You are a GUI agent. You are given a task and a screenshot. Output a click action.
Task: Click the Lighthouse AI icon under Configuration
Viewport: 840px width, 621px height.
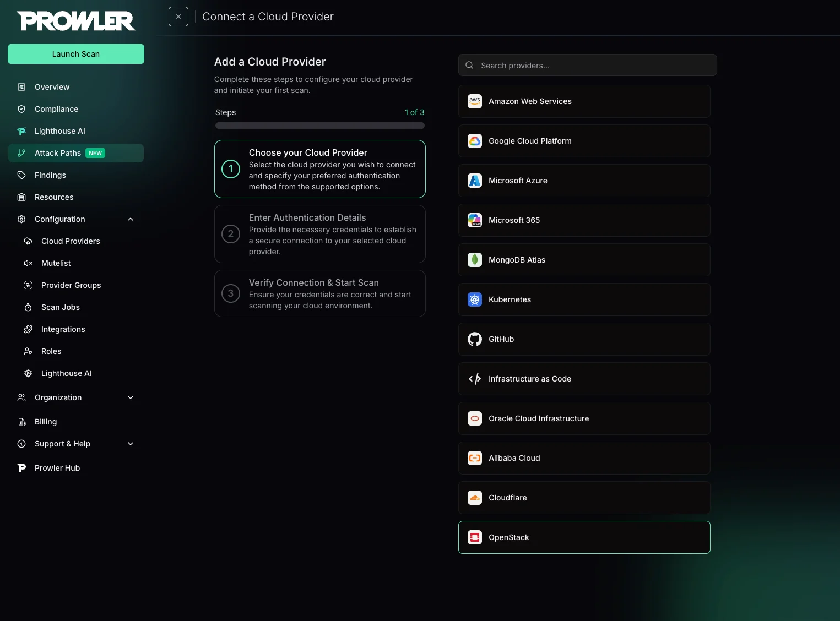28,373
